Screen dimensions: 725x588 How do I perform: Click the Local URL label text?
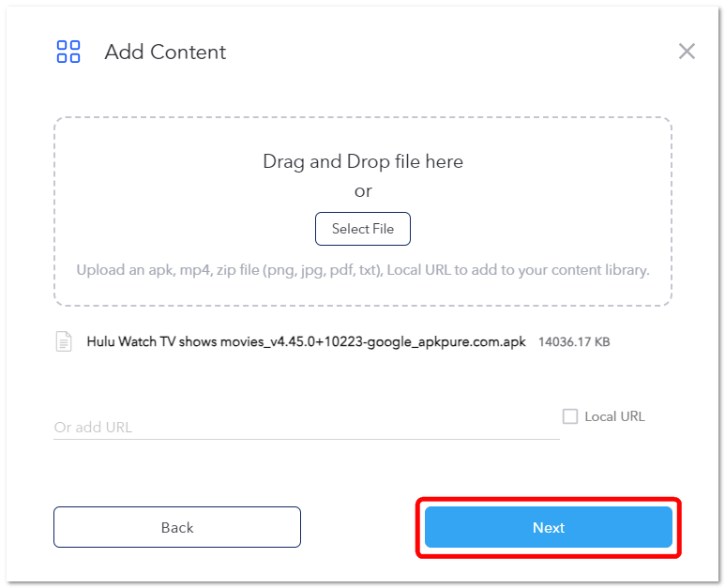pyautogui.click(x=614, y=416)
